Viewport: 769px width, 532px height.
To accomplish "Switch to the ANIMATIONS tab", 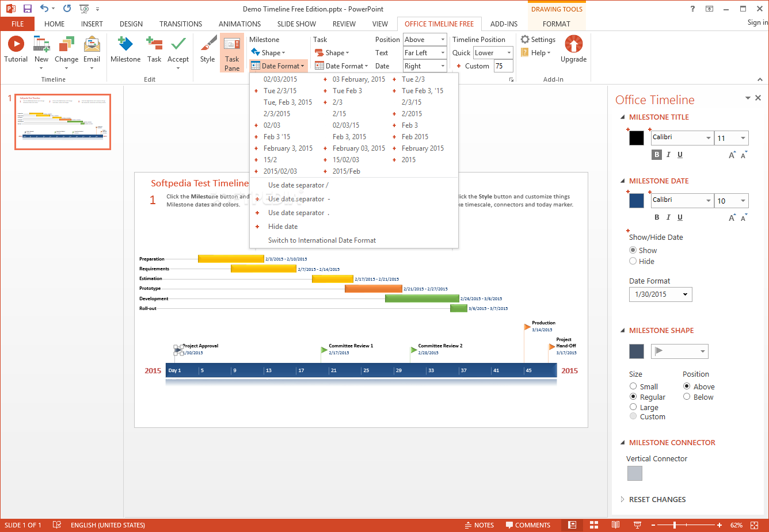I will [239, 24].
